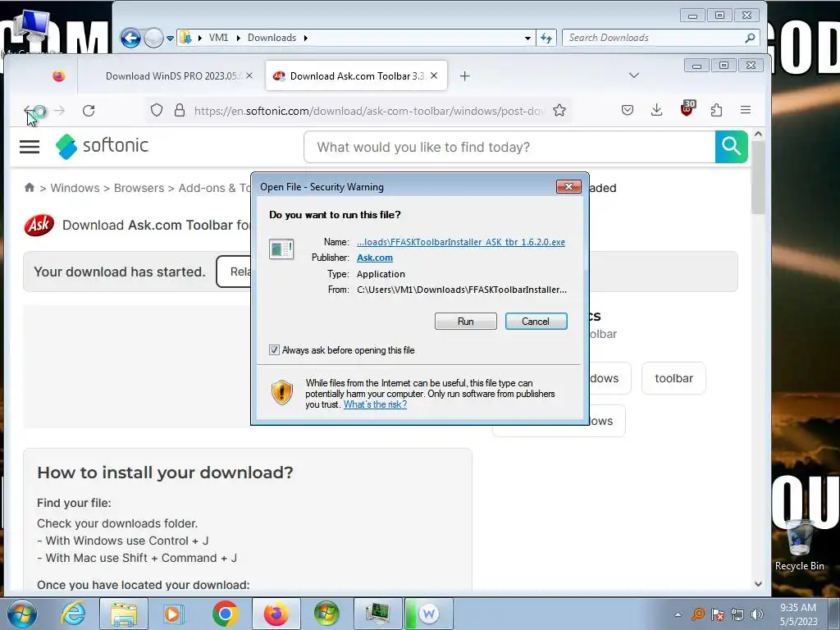Open network icon in system tray
Viewport: 840px width, 630px height.
737,614
